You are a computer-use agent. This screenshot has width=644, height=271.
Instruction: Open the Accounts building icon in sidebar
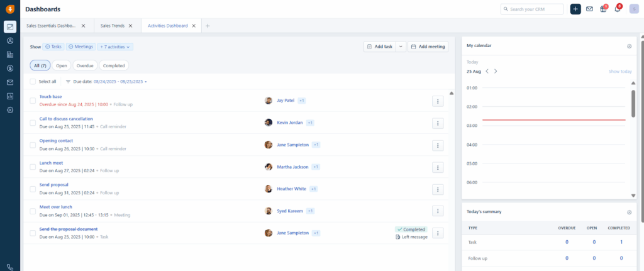(10, 54)
